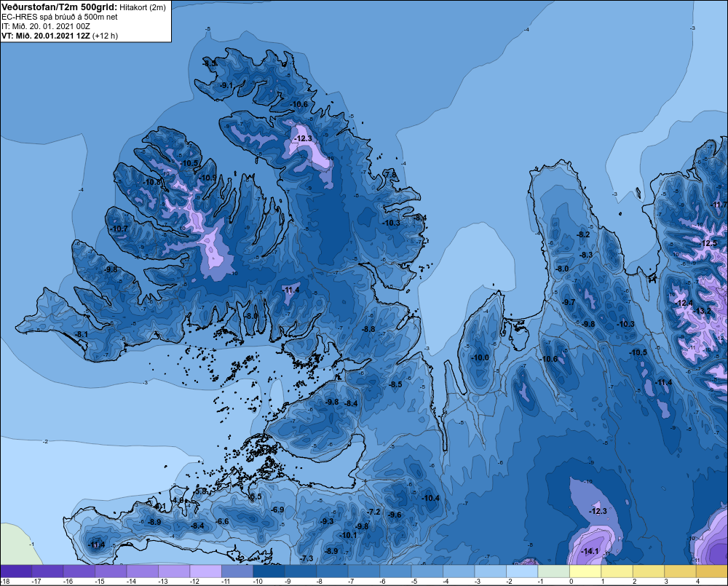
Task: Click the -12.5 temperature value
Action: [x=708, y=244]
